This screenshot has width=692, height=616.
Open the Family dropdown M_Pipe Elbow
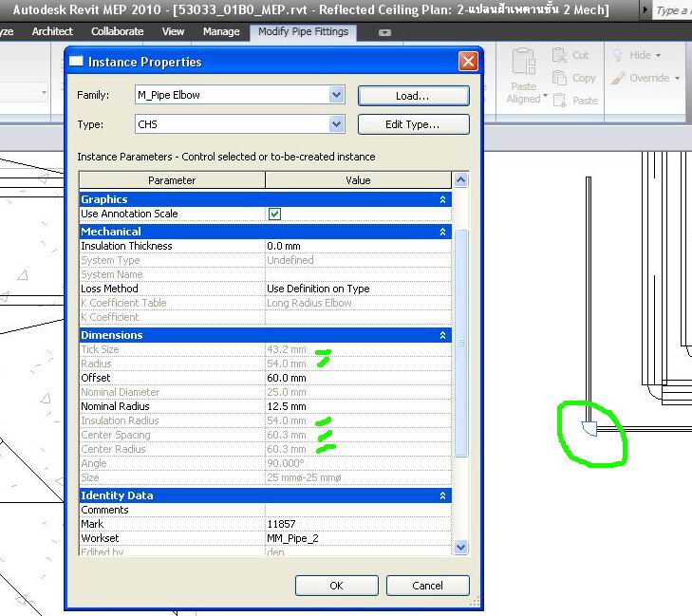point(337,95)
